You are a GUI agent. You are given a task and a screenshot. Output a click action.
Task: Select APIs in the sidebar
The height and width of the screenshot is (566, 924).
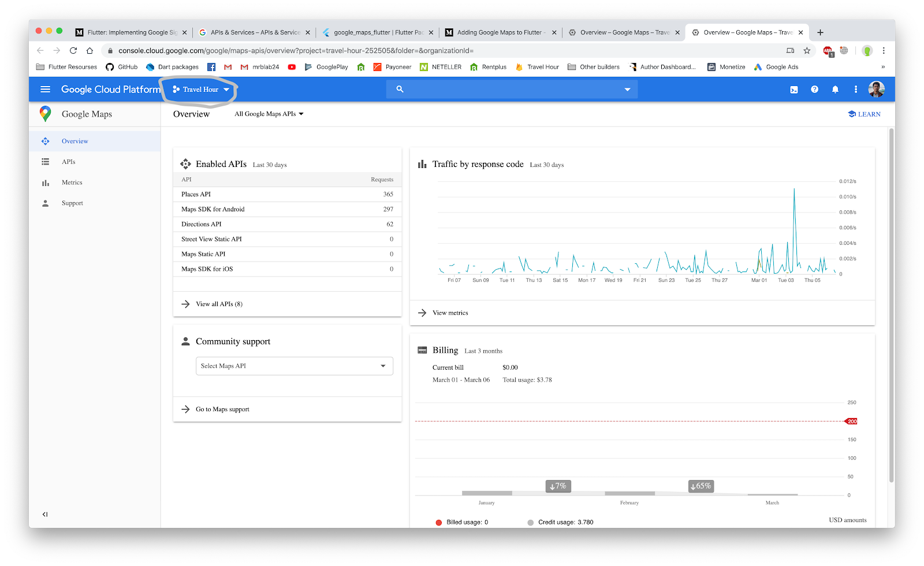pyautogui.click(x=95, y=162)
